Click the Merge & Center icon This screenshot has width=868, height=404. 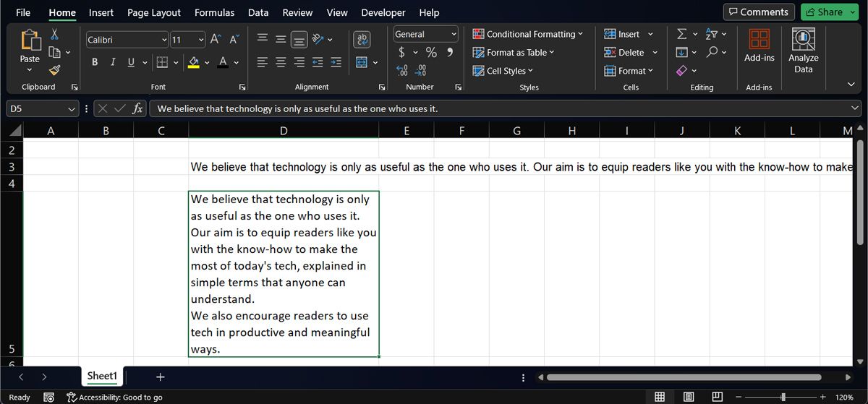362,62
